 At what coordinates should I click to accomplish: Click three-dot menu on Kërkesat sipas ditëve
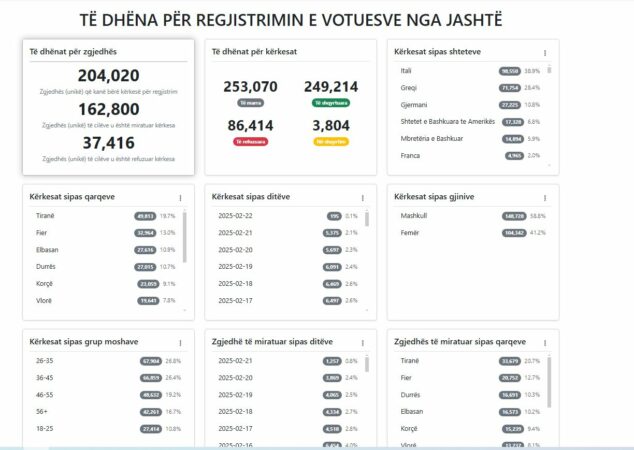[x=362, y=198]
